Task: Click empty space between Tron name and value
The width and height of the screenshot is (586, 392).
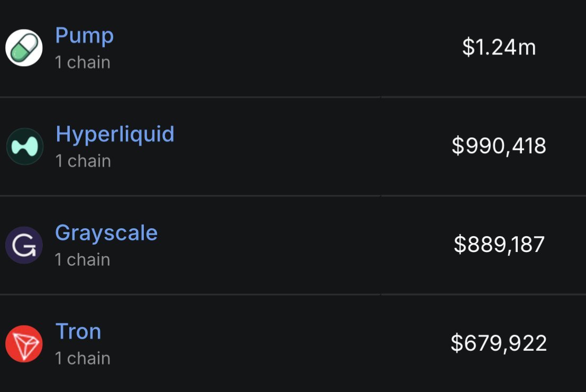Action: 275,343
